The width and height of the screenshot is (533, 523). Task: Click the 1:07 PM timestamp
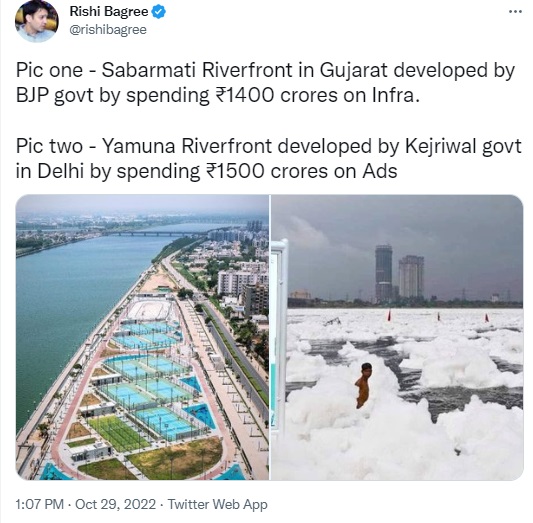tap(40, 504)
